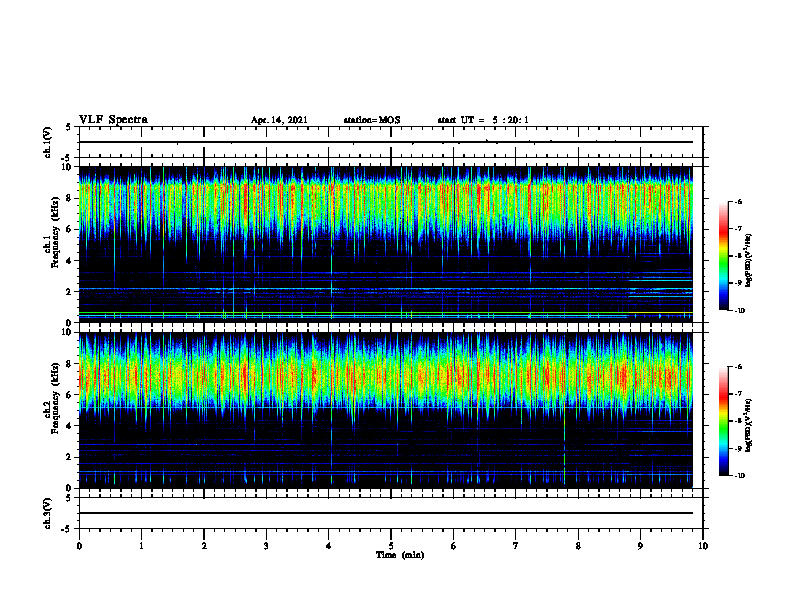The width and height of the screenshot is (792, 612).
Task: Click the lower PSD color scale bar
Action: pos(724,421)
